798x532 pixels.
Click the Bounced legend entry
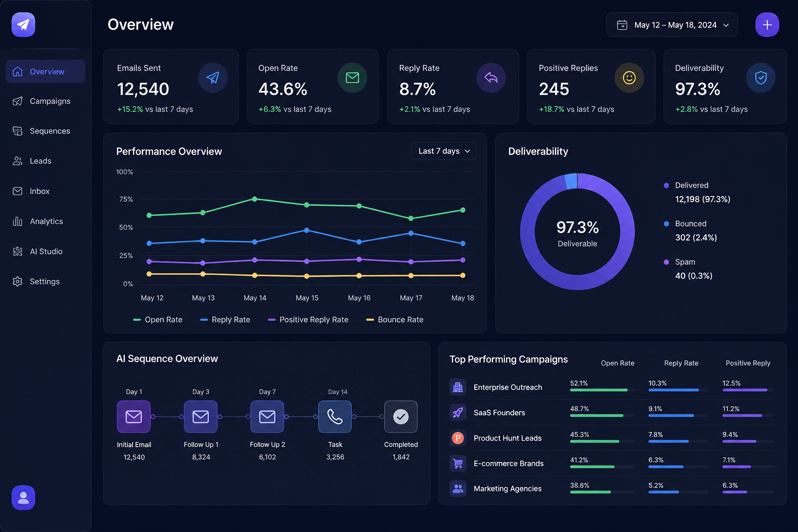(x=690, y=231)
